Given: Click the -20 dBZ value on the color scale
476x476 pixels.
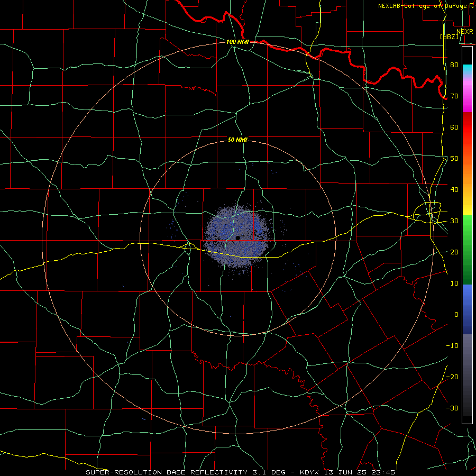Looking at the screenshot, I should [x=452, y=377].
